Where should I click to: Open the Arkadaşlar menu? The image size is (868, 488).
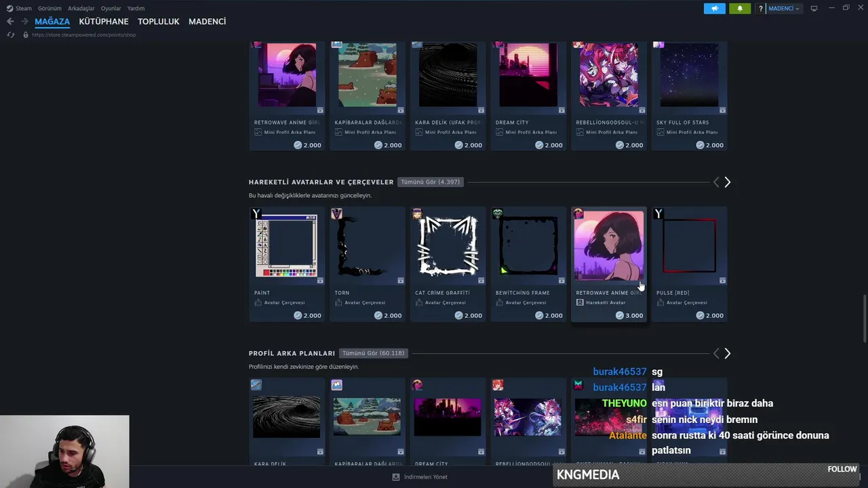point(81,8)
